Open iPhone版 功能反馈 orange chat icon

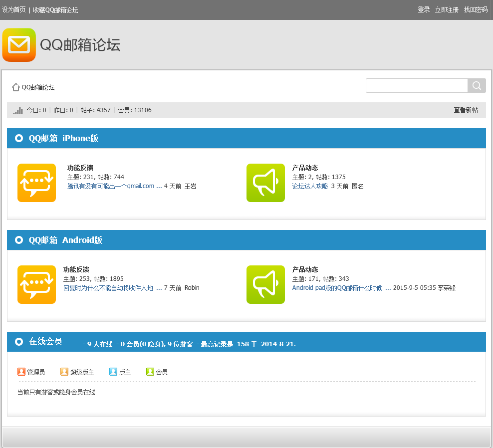pyautogui.click(x=36, y=183)
